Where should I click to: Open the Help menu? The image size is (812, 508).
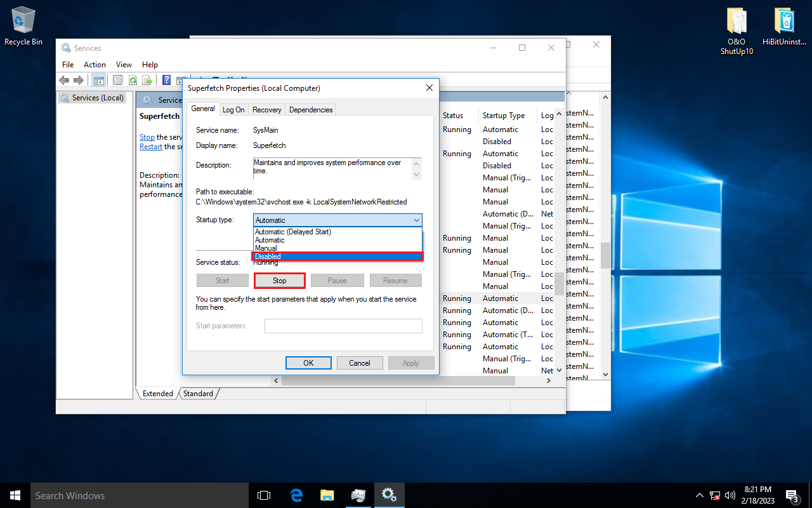click(x=150, y=65)
